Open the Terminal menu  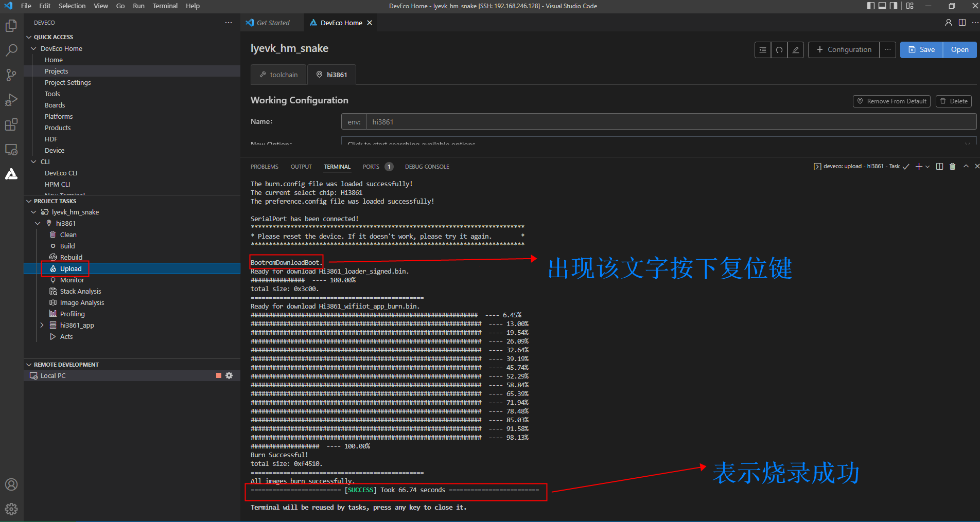[x=165, y=6]
